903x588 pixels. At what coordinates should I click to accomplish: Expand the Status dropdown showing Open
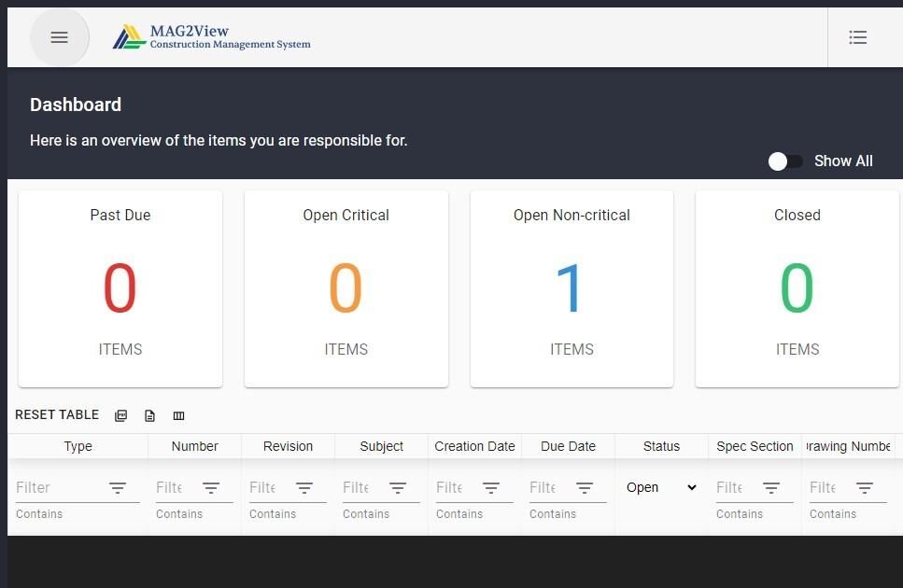[x=662, y=487]
